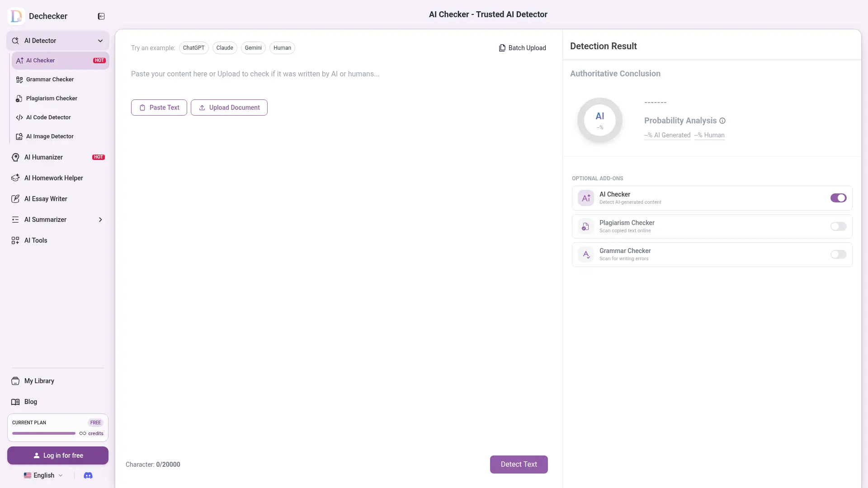
Task: Open Grammar Checker in the sidebar
Action: click(x=61, y=80)
